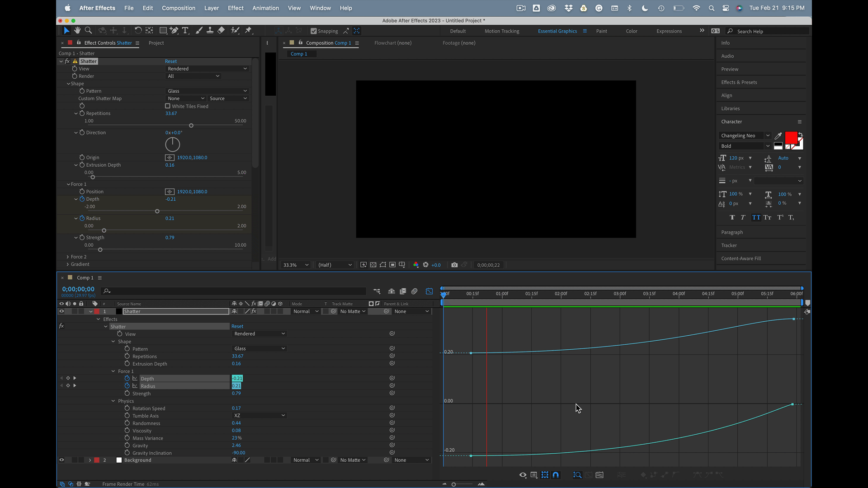Click the red fill color swatch
The width and height of the screenshot is (868, 488).
click(791, 137)
